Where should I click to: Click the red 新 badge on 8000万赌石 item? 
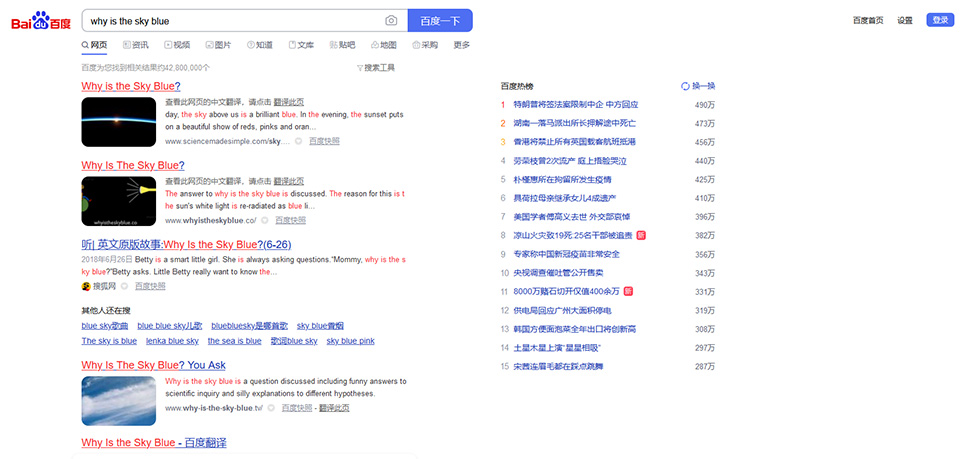pos(628,292)
